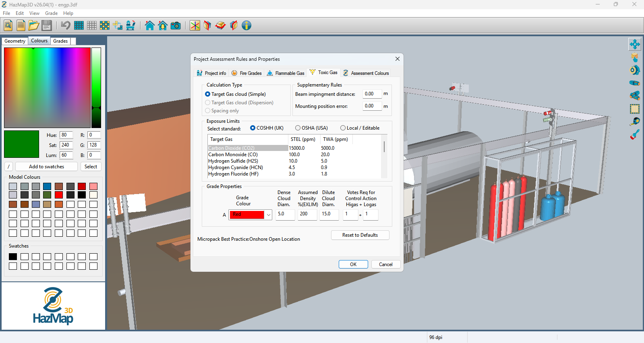Click the hand holding cube icon
Screen dimensions: 644x343
pos(635,57)
